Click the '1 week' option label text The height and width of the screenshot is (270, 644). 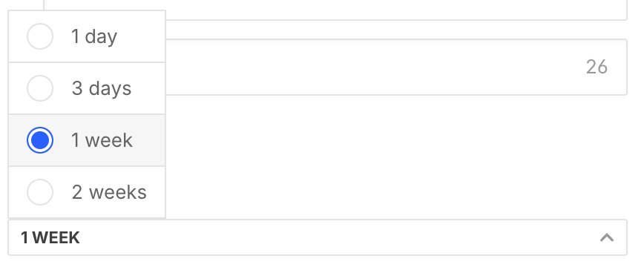[102, 140]
